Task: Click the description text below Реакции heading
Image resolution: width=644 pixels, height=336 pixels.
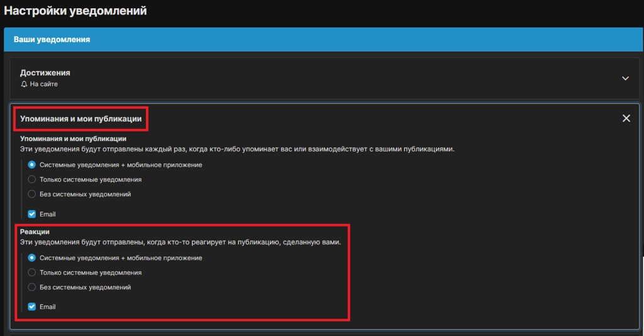Action: click(180, 242)
